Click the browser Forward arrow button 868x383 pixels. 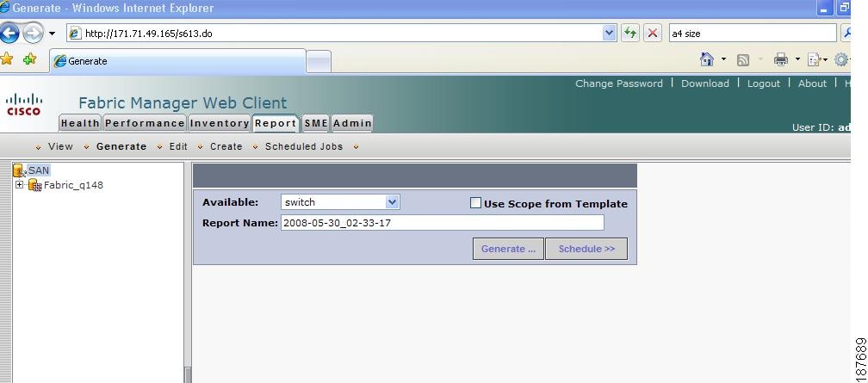click(x=33, y=34)
